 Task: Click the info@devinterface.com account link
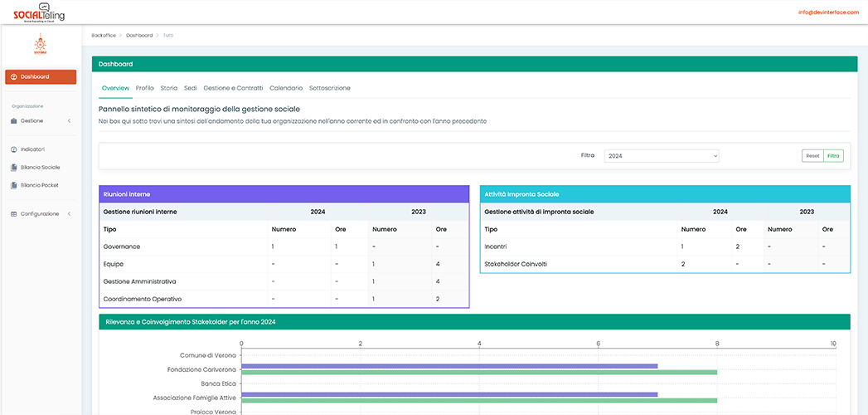click(x=828, y=12)
